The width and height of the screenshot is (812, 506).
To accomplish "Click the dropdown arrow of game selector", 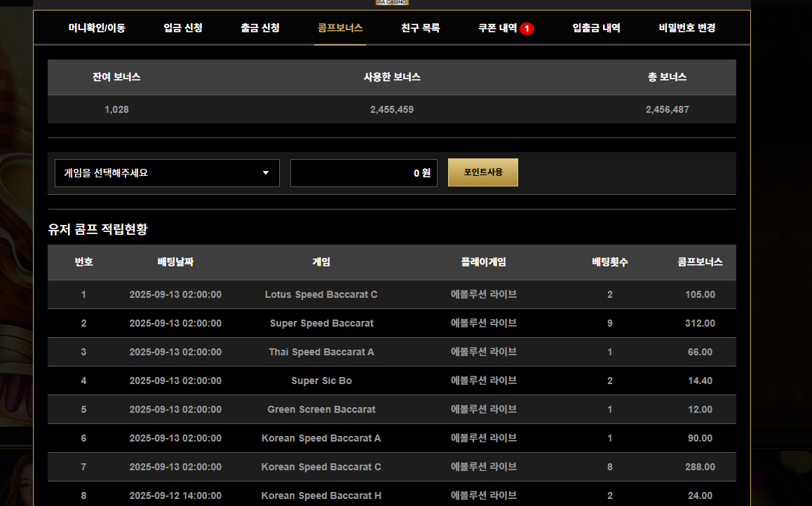I will [266, 173].
